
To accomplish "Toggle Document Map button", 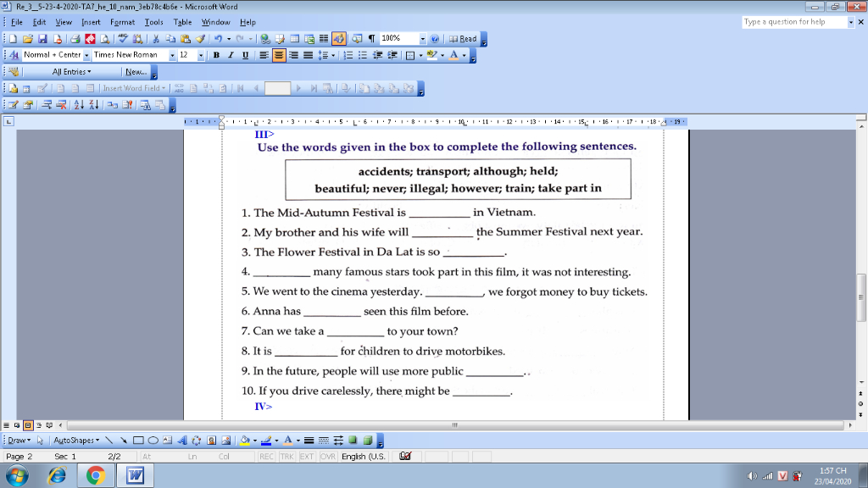I will (357, 39).
